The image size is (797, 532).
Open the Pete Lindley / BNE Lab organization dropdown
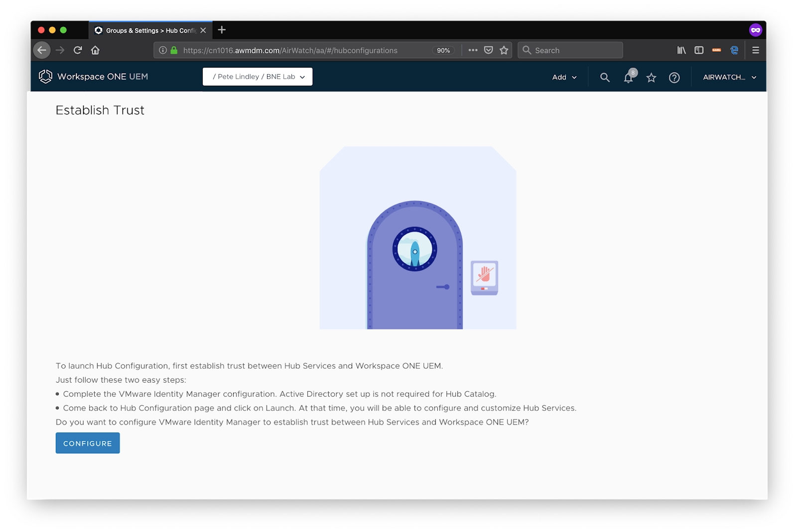[258, 77]
